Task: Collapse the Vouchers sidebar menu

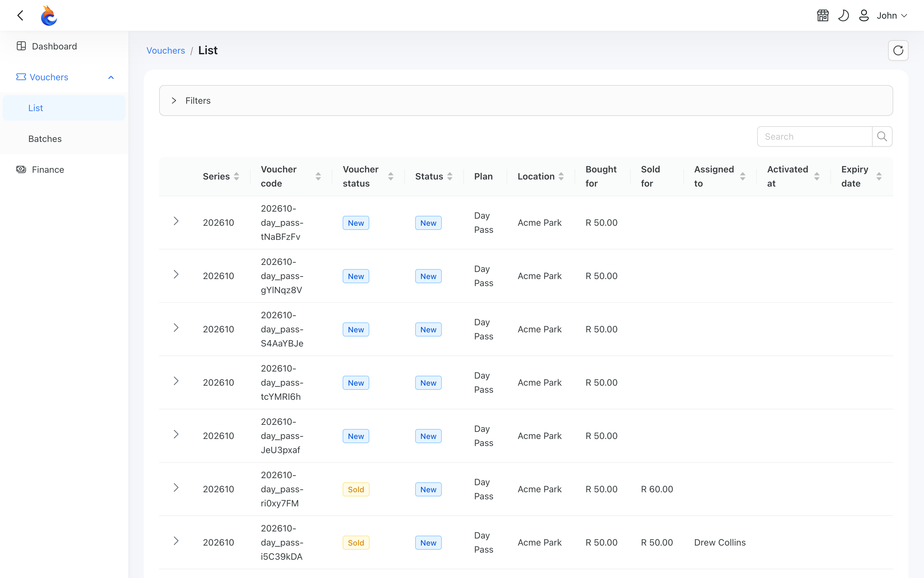Action: tap(64, 77)
